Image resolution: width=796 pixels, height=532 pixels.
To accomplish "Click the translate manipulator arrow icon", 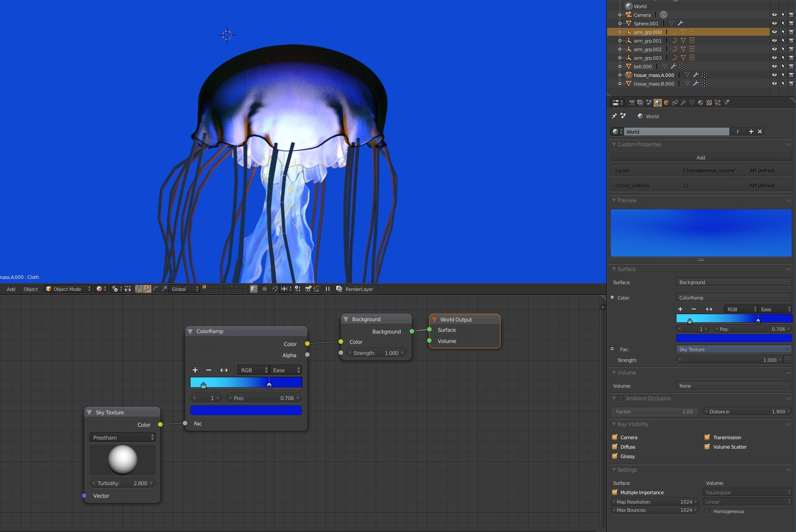I will 147,289.
